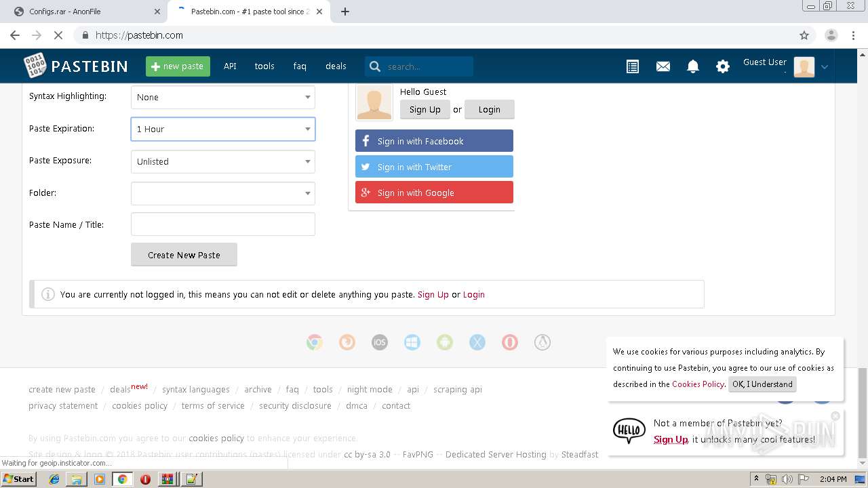Viewport: 868px width, 488px height.
Task: Open the Windows Start menu
Action: tap(18, 479)
